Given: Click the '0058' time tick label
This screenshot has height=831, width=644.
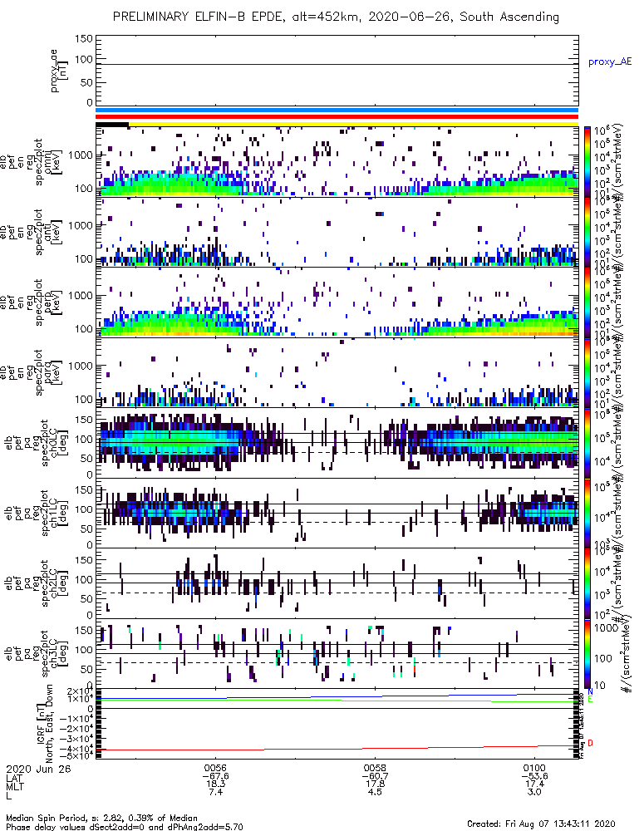Looking at the screenshot, I should click(x=375, y=768).
